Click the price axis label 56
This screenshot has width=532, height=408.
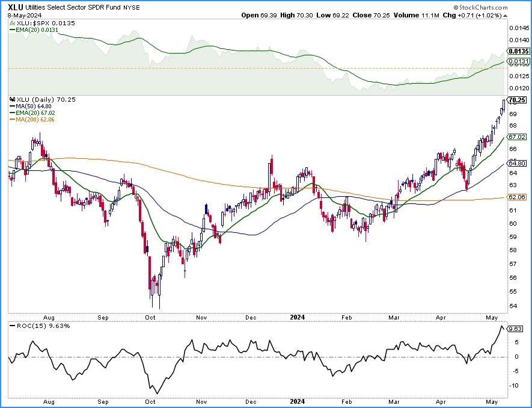pos(513,277)
